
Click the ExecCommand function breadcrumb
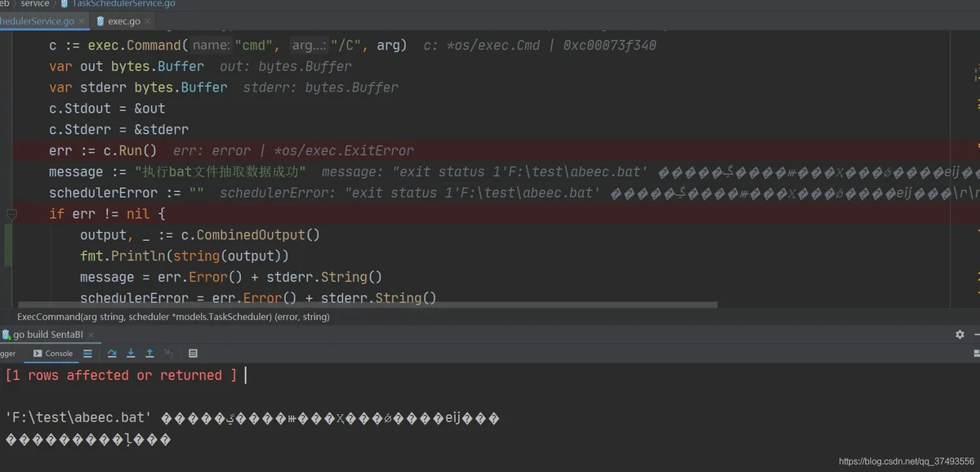pos(173,316)
